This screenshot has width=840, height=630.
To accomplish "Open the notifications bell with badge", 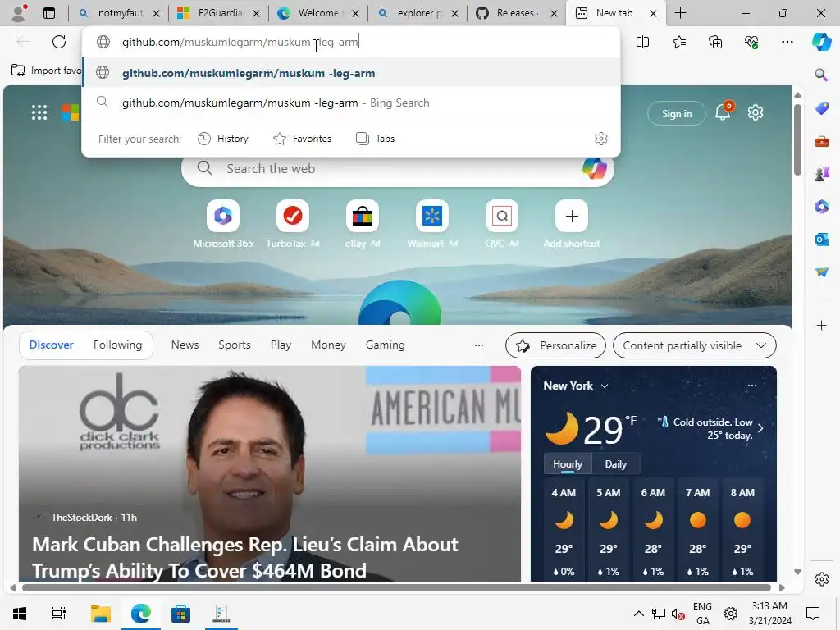I will point(724,112).
